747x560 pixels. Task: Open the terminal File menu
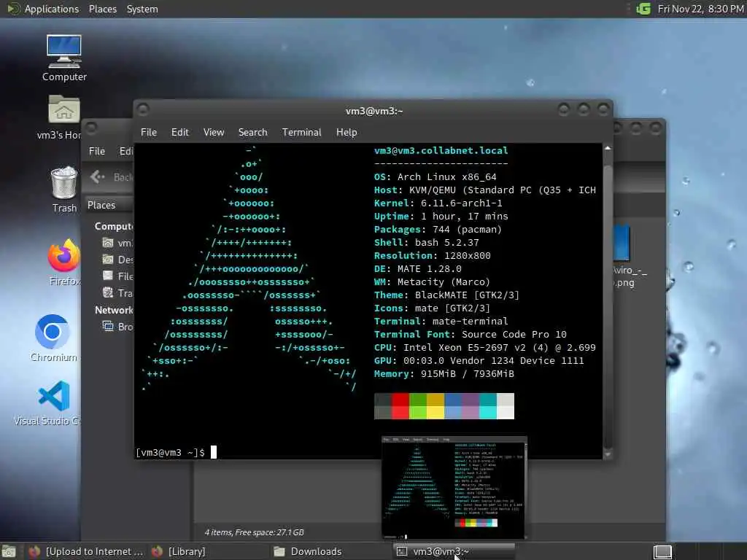pos(149,133)
